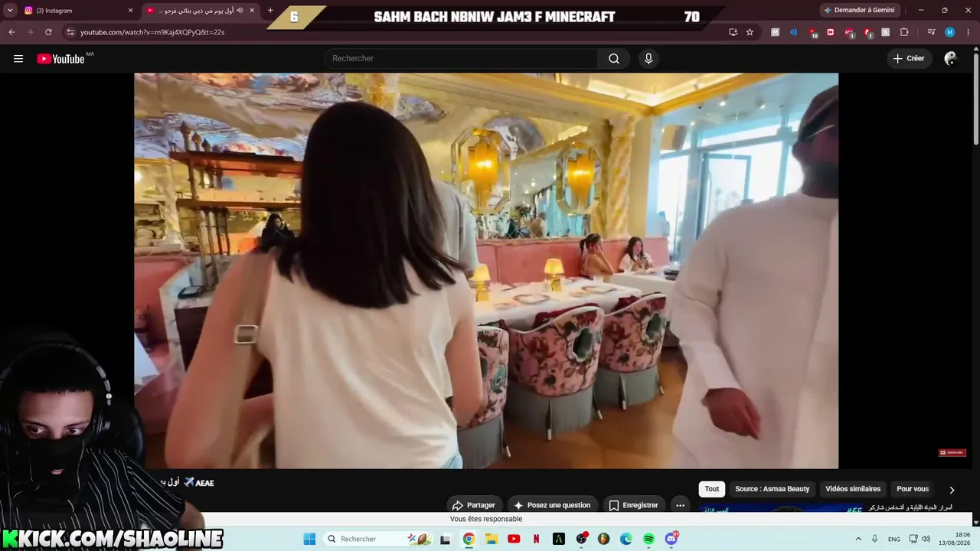
Task: Click the Partager button
Action: click(475, 505)
